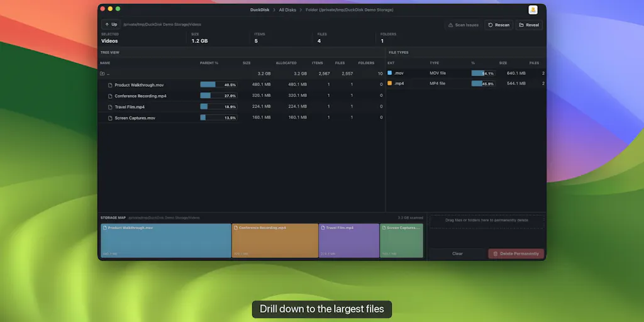The height and width of the screenshot is (322, 644).
Task: Click the Clear button in delete panel
Action: 458,254
